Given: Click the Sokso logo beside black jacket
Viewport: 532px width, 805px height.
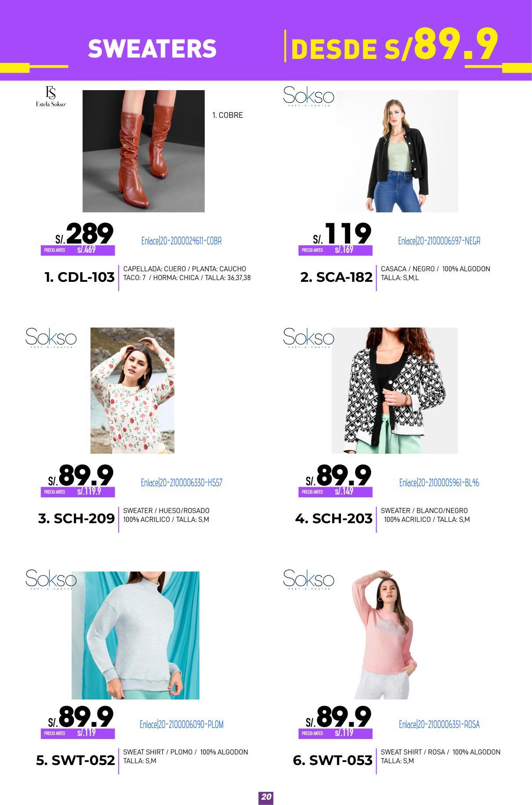Looking at the screenshot, I should 308,96.
